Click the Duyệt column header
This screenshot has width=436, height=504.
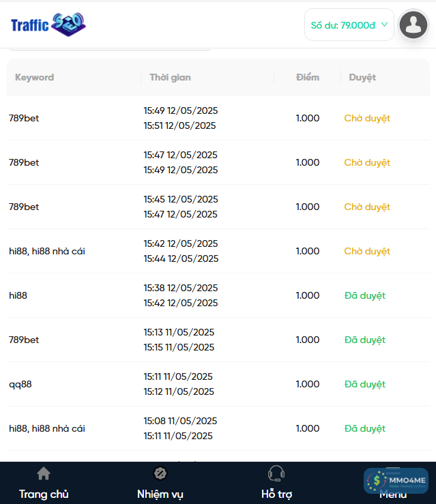pyautogui.click(x=362, y=77)
